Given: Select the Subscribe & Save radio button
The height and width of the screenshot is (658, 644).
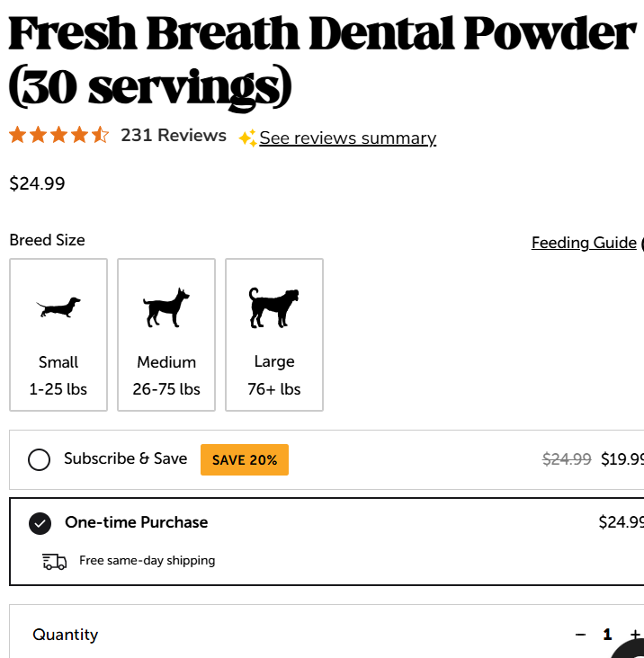Looking at the screenshot, I should pos(39,459).
